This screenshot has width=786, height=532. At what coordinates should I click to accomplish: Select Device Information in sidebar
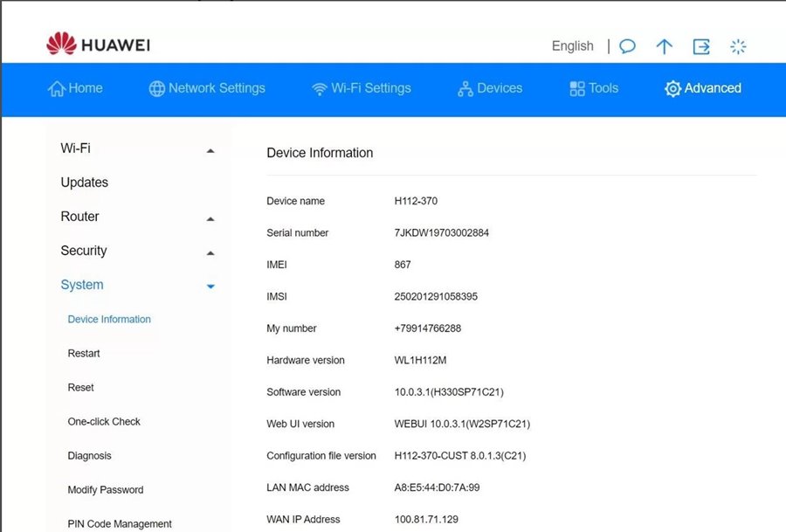109,320
